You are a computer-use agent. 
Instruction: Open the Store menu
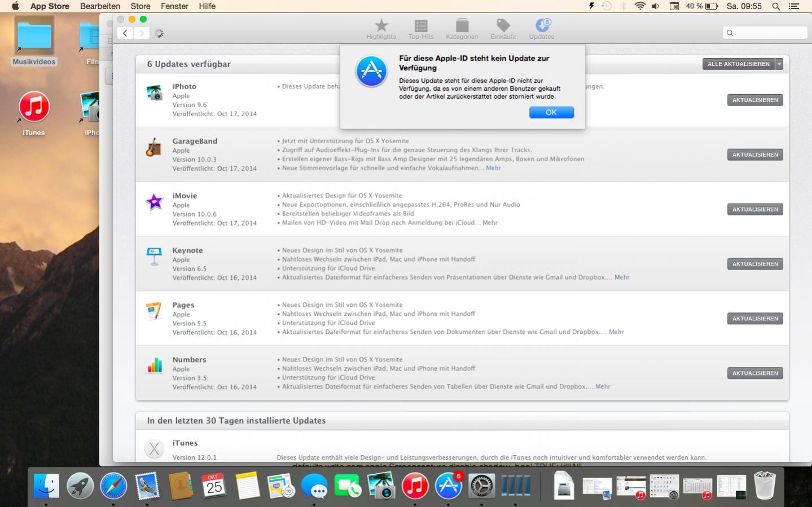pyautogui.click(x=141, y=6)
